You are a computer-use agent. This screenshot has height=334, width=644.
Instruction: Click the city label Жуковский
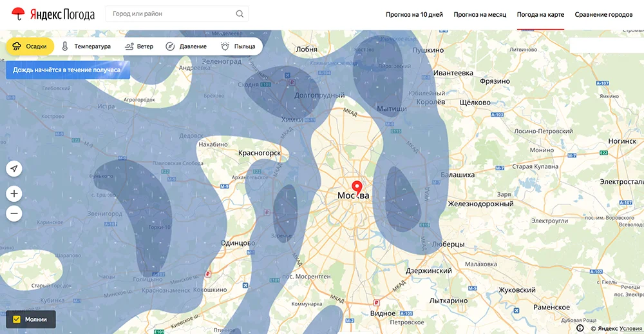coord(517,290)
